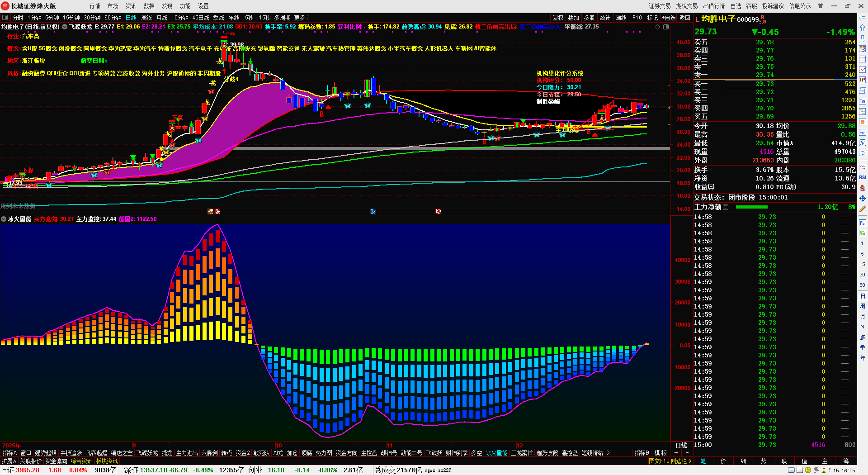Open the 行情 menu
Viewport: 868px width, 475px height.
[95, 6]
